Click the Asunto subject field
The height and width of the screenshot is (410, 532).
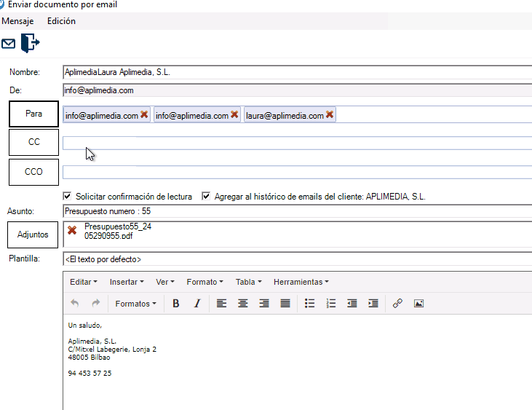[291, 212]
